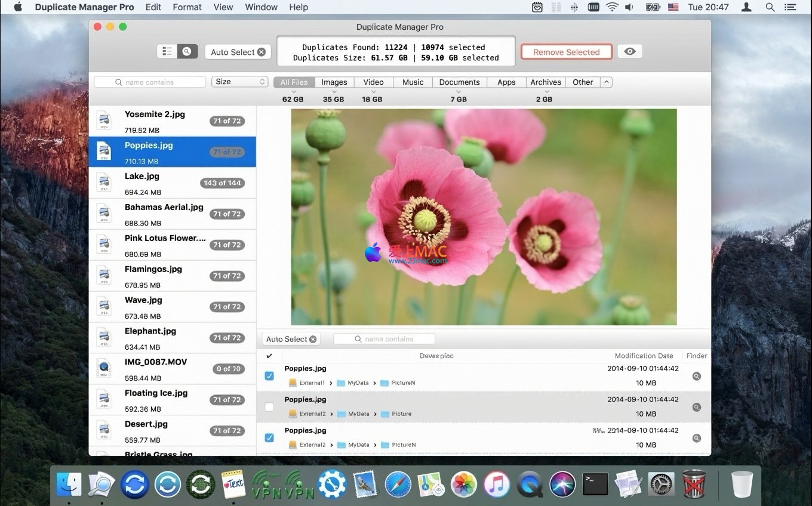
Task: Open Safari from the Dock
Action: click(398, 484)
